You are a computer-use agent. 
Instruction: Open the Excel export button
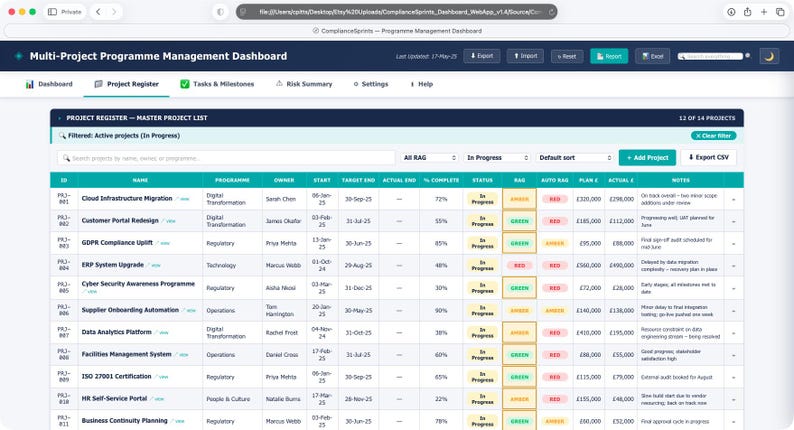653,56
